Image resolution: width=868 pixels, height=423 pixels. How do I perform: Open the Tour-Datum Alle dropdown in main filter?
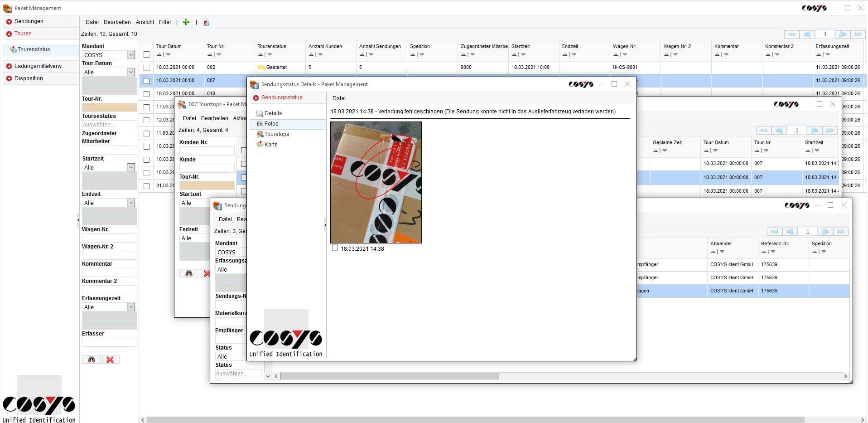click(131, 72)
